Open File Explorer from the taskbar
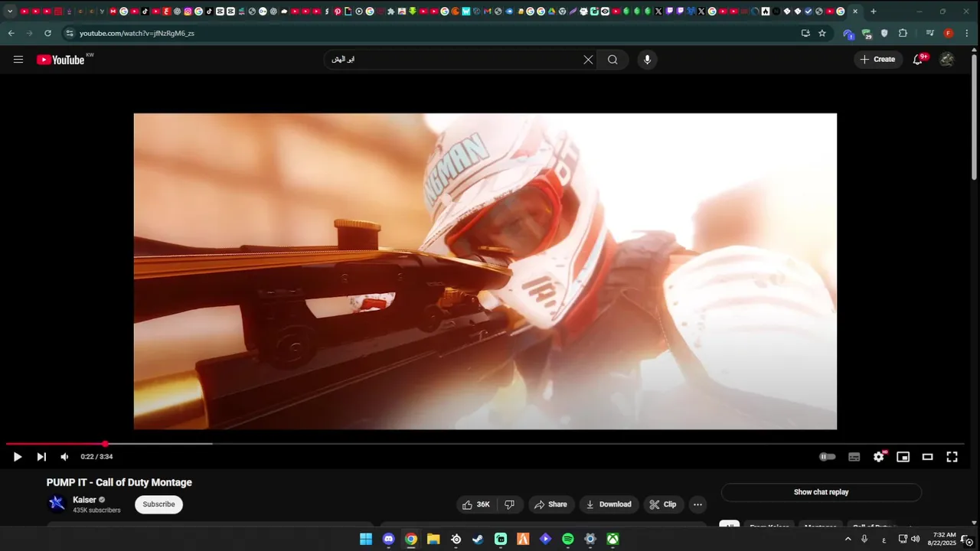 coord(433,539)
